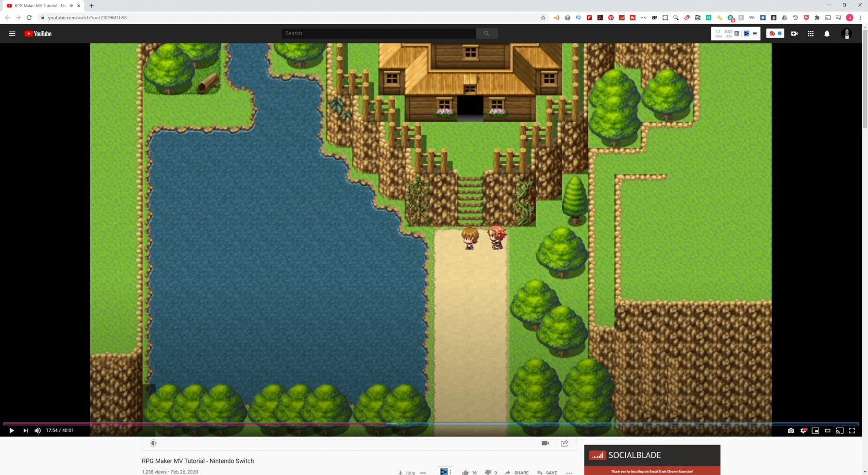Mute the video volume
The height and width of the screenshot is (475, 868).
pyautogui.click(x=38, y=431)
